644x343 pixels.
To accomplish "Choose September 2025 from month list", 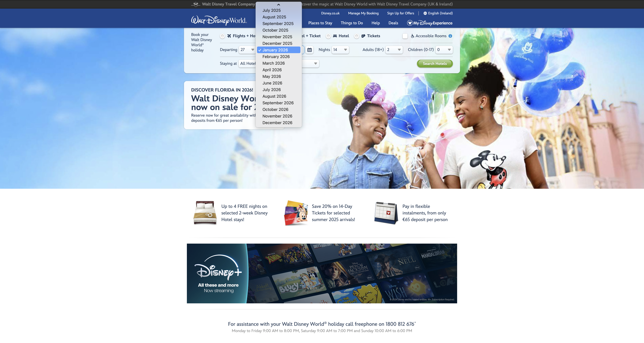I will 278,23.
